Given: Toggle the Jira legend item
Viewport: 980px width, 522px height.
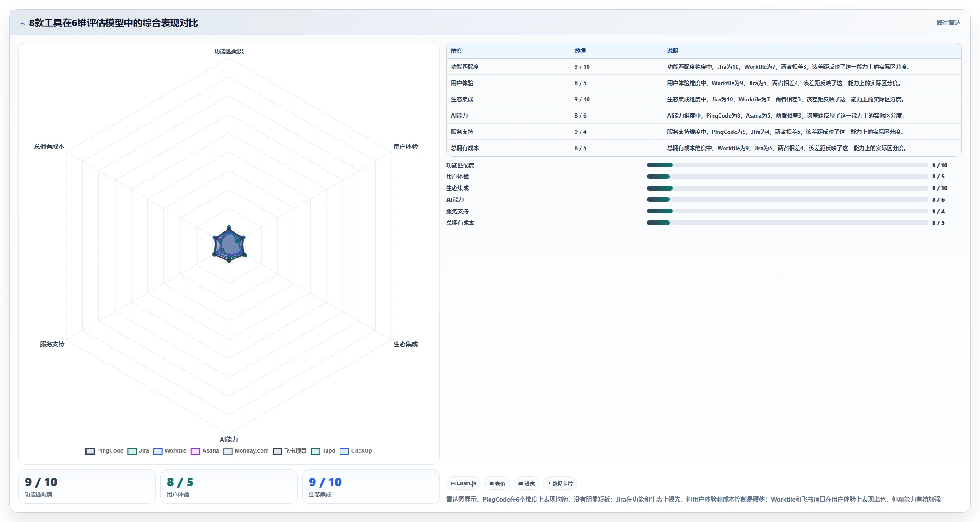Looking at the screenshot, I should pyautogui.click(x=138, y=451).
